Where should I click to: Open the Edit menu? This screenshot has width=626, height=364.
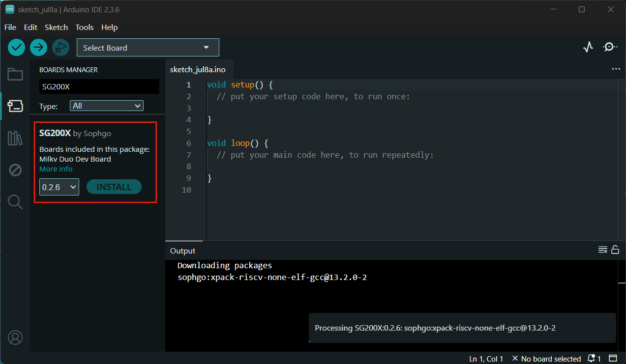click(30, 27)
